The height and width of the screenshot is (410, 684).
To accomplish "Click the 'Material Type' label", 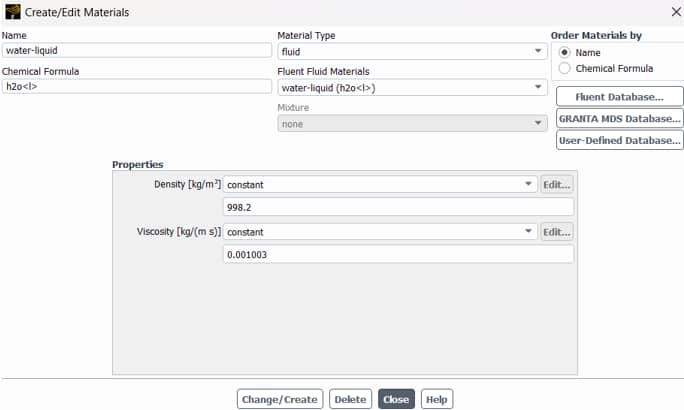I will point(306,35).
